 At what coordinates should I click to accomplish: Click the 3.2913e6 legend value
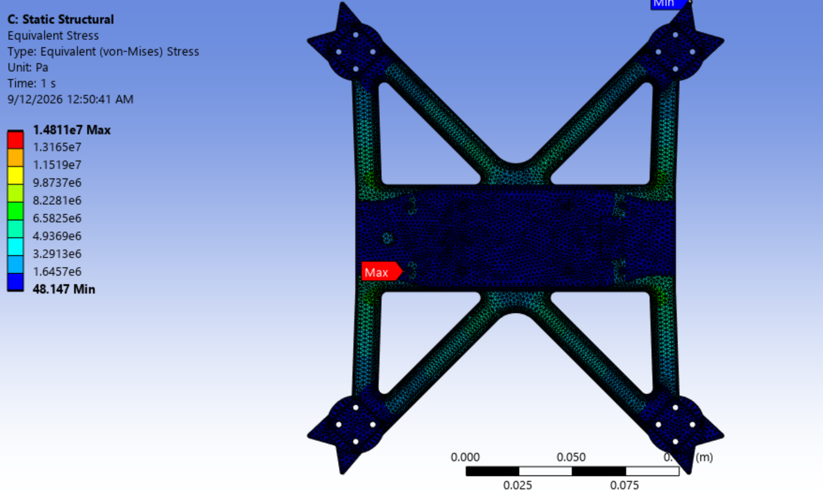pyautogui.click(x=57, y=254)
